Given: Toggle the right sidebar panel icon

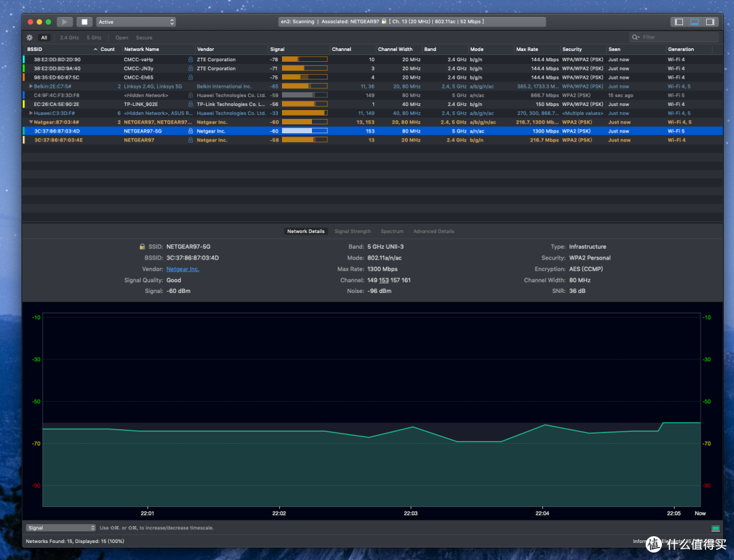Looking at the screenshot, I should 710,22.
